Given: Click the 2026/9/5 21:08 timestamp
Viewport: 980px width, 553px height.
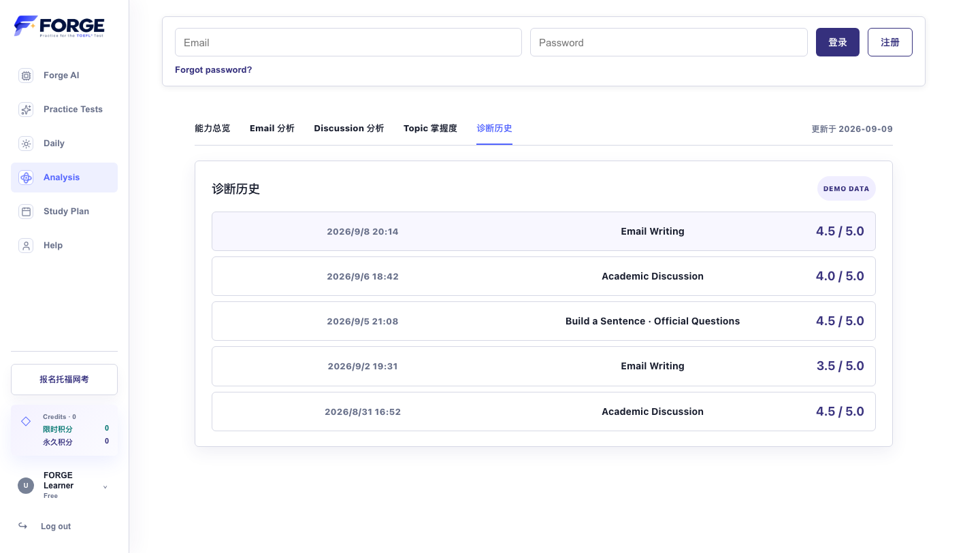Looking at the screenshot, I should tap(363, 321).
